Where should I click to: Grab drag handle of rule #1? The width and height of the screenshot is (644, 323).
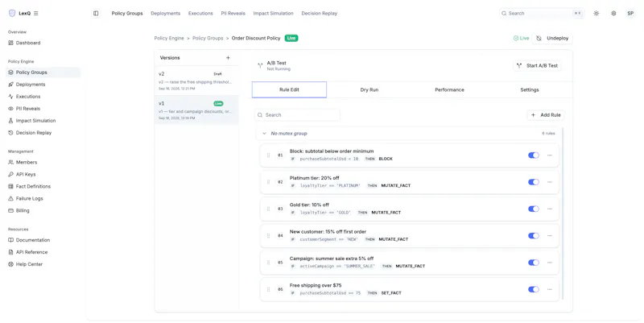click(269, 155)
